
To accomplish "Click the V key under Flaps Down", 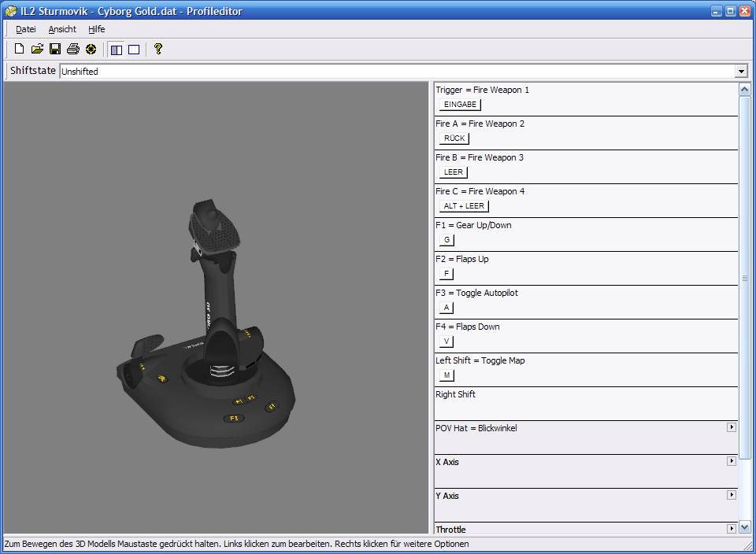I will pyautogui.click(x=446, y=341).
